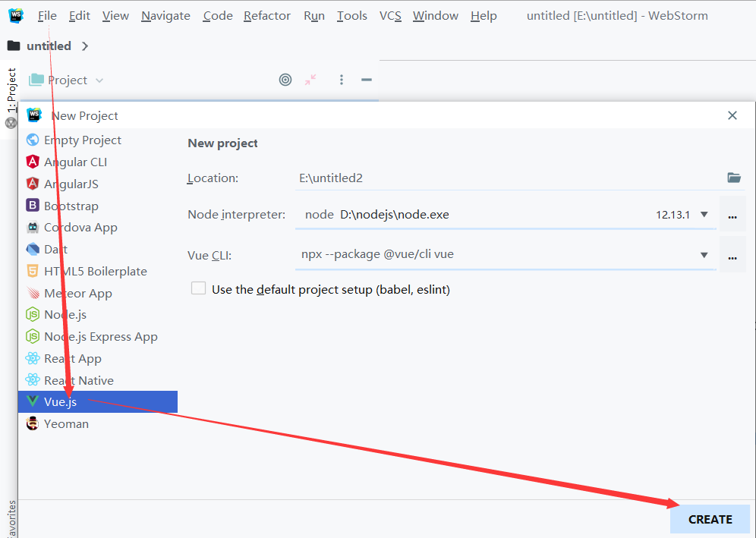Open the Refactor menu

(267, 15)
